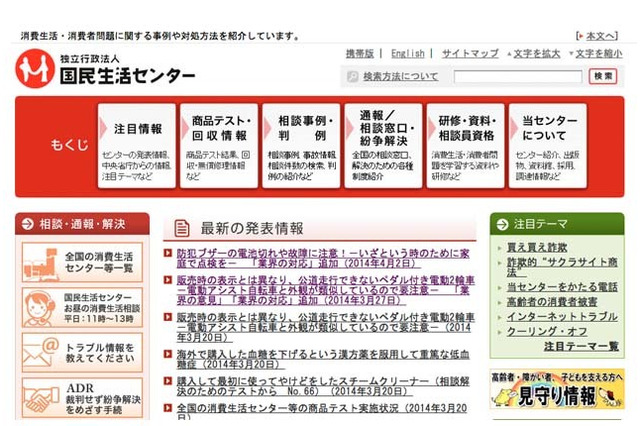Image resolution: width=640 pixels, height=426 pixels.
Task: Open the スチームクリーナー やけど news link
Action: point(323,386)
